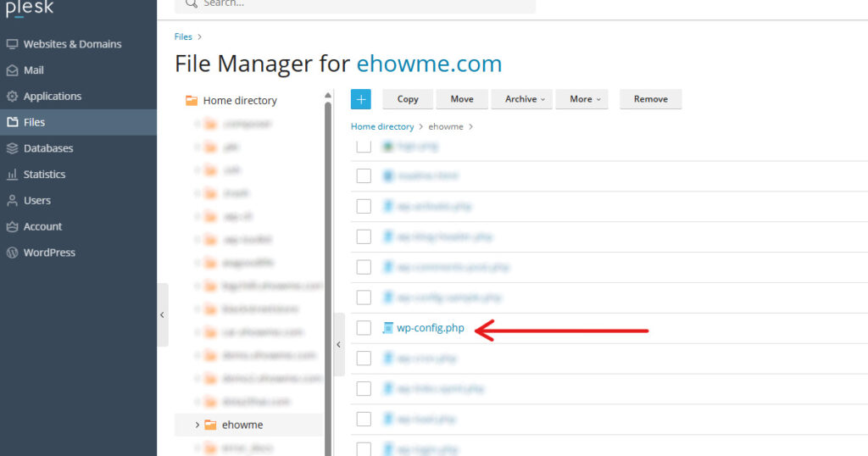Click the Plesk logo

click(x=30, y=8)
